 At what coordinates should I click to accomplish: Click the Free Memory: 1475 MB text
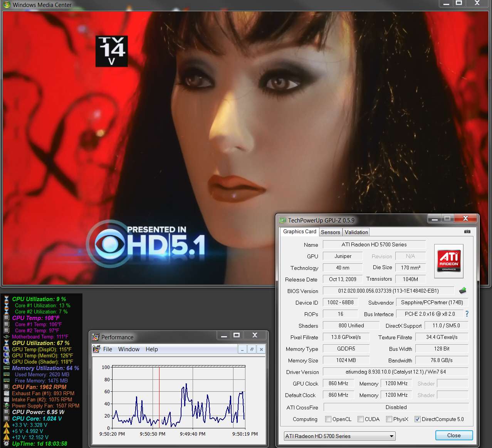(x=41, y=381)
